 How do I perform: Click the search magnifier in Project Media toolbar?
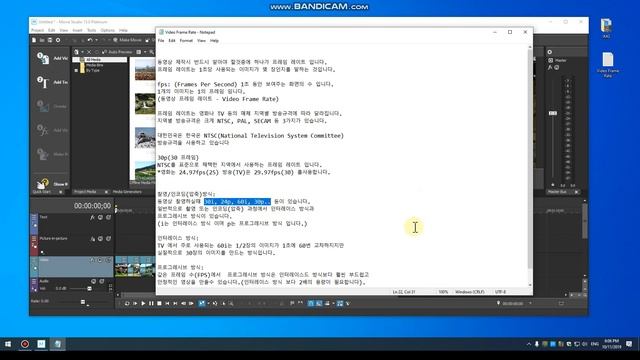(x=151, y=52)
